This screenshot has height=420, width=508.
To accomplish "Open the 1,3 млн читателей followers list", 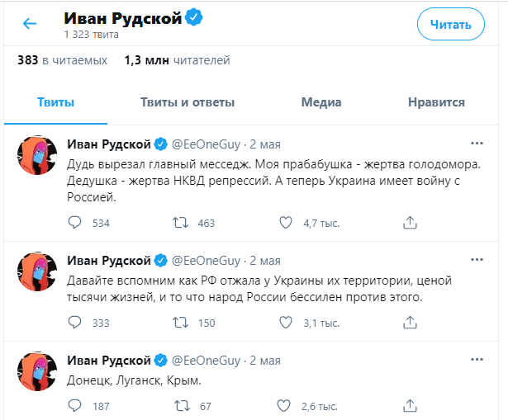I will coord(177,60).
